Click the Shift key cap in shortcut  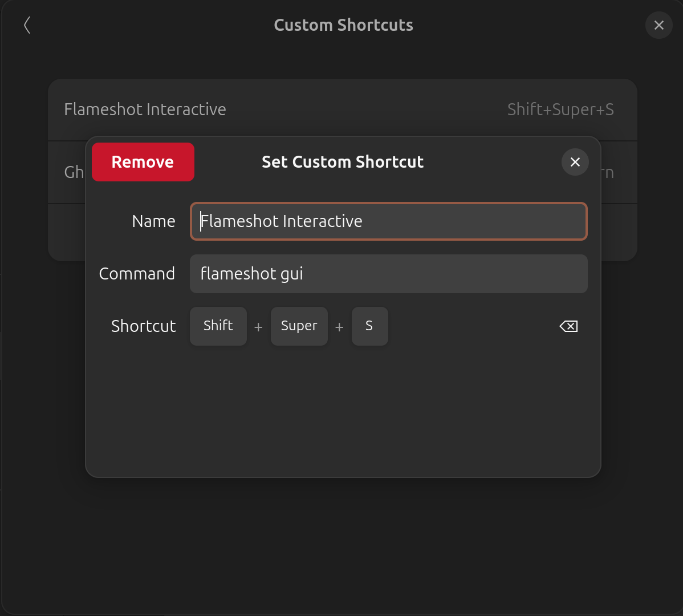click(x=218, y=326)
